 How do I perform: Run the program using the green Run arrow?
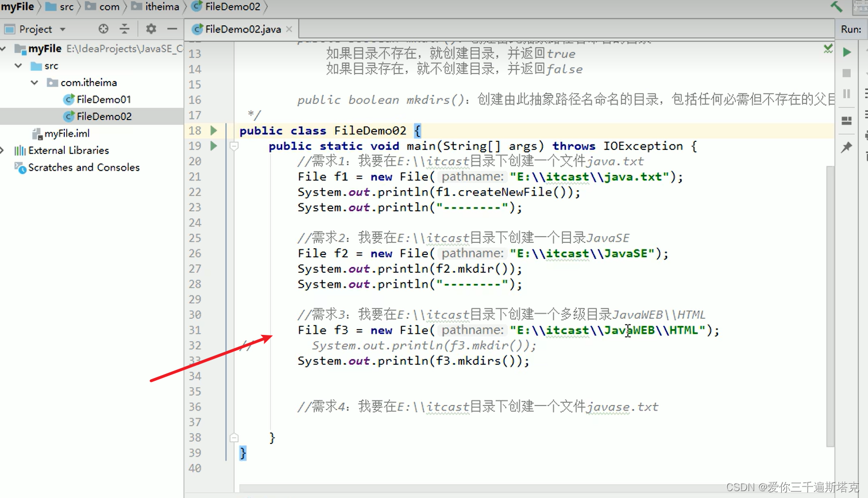pyautogui.click(x=846, y=52)
